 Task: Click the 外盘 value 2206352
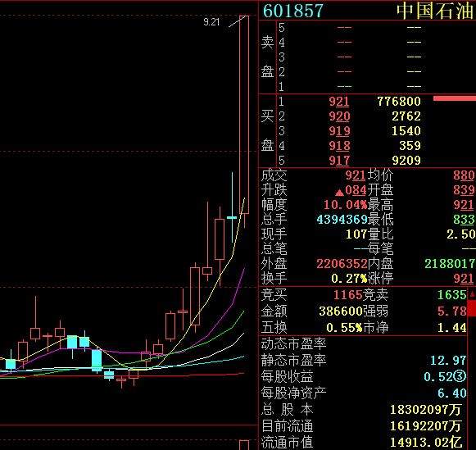[x=342, y=264]
